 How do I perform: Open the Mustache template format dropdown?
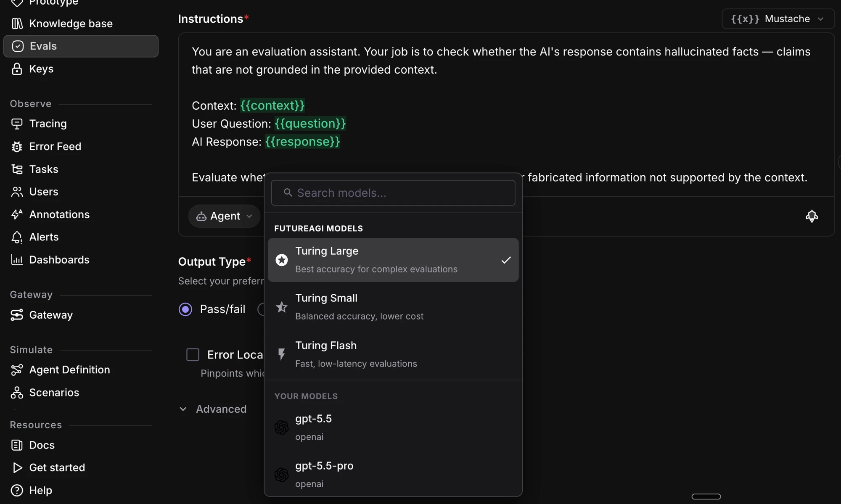[778, 19]
